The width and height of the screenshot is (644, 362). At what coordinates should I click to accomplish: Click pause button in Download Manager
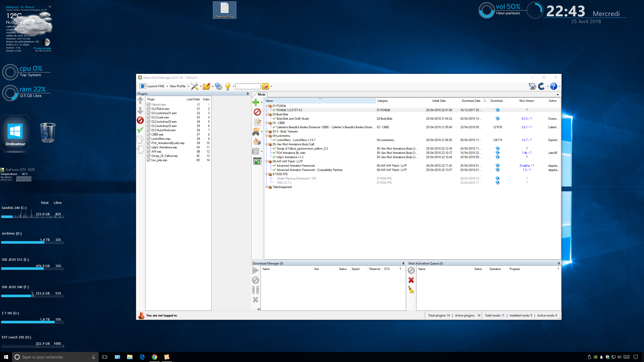click(x=255, y=290)
